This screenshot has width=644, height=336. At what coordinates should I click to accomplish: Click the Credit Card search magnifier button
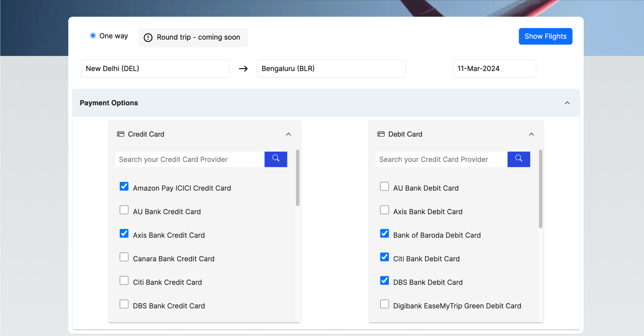coord(275,159)
